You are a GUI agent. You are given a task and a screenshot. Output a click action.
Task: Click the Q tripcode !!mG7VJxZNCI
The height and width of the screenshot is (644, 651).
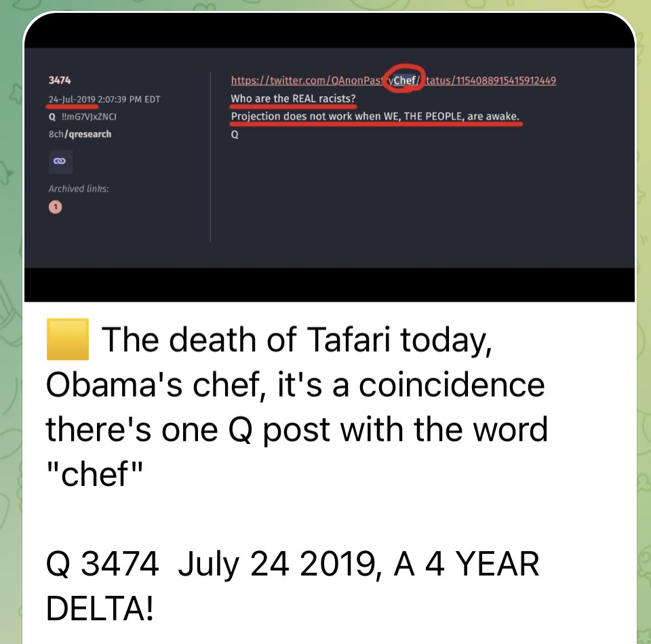click(80, 116)
